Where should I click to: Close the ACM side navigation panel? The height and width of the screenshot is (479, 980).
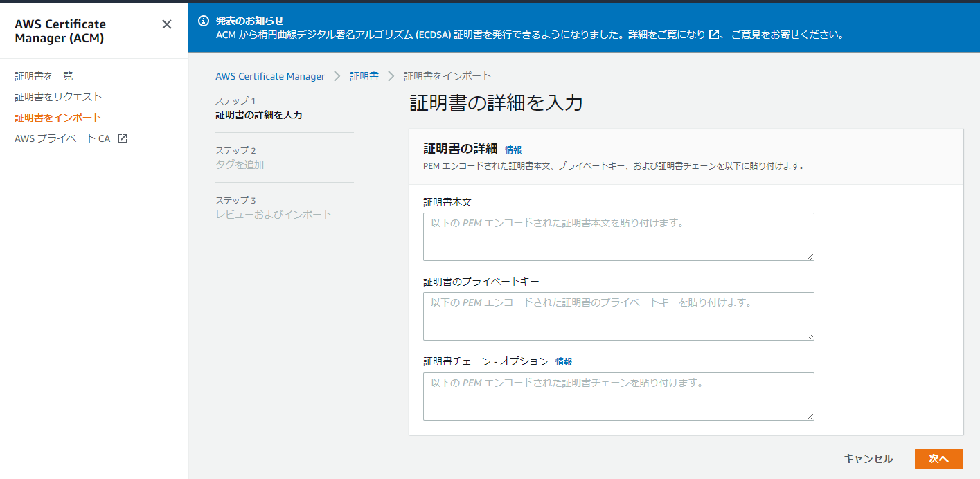[x=167, y=24]
